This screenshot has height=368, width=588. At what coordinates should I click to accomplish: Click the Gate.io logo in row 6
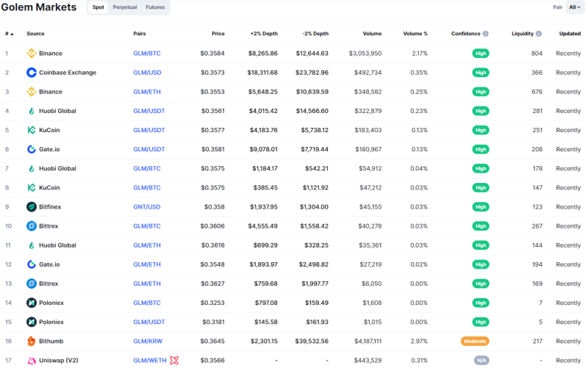[x=32, y=149]
